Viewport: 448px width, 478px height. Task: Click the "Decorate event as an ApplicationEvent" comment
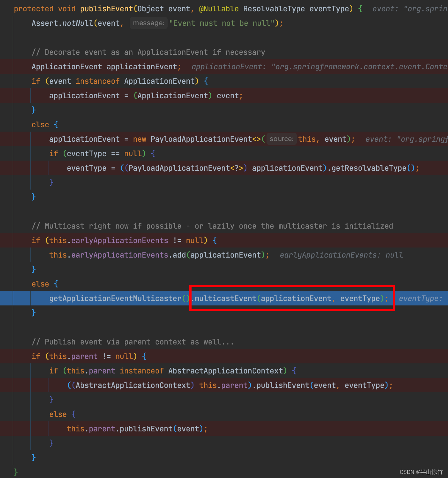(x=148, y=52)
